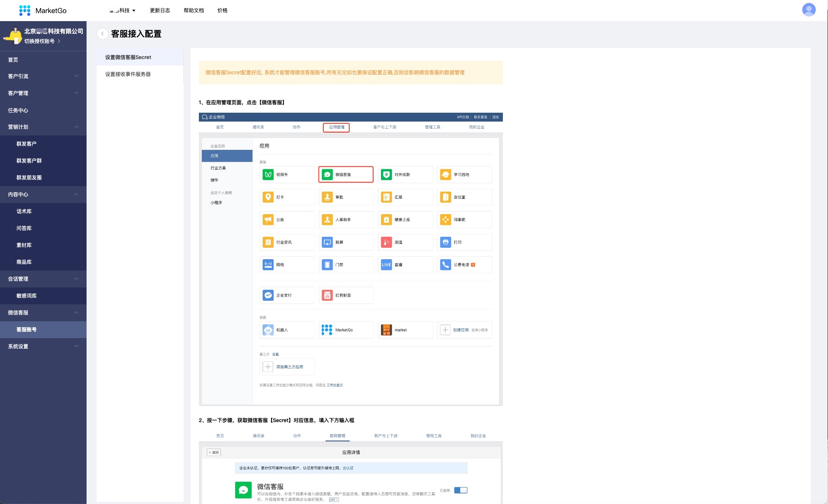Click the 红包封面 icon
828x504 pixels.
327,295
